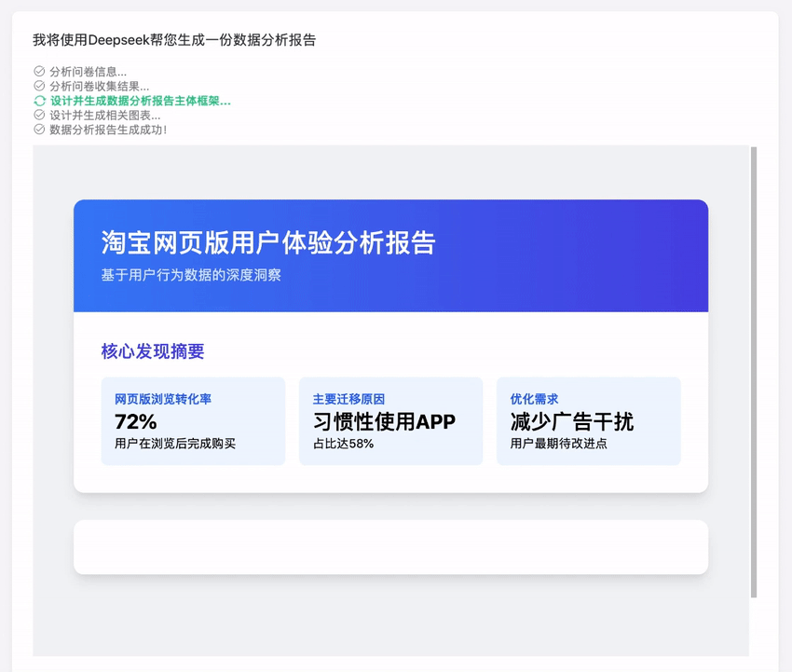Click the heading 我将使用Deepseek帮您生成一份数据分析报告

click(x=174, y=40)
